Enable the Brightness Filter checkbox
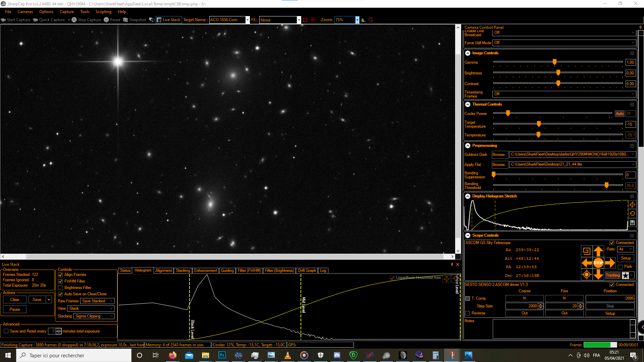The image size is (644, 362). [x=60, y=288]
